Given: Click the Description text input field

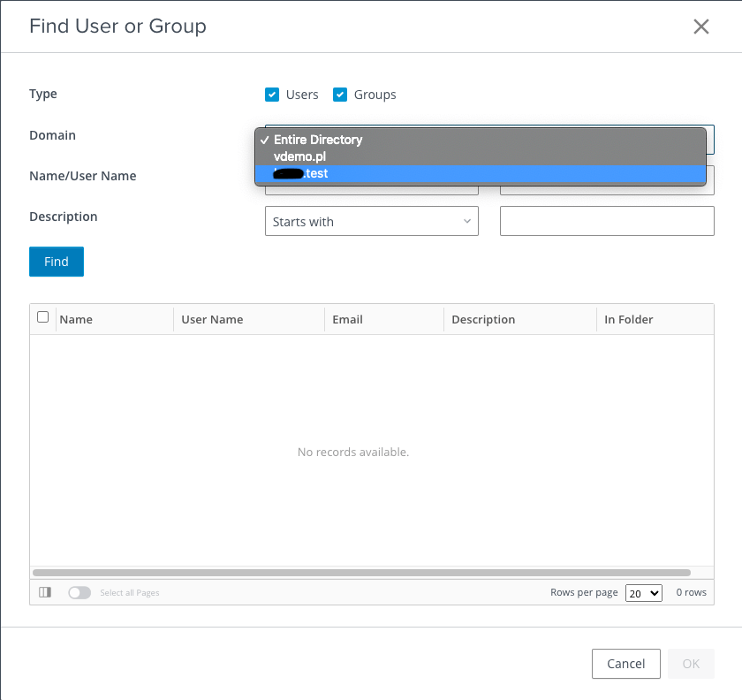Looking at the screenshot, I should (607, 222).
